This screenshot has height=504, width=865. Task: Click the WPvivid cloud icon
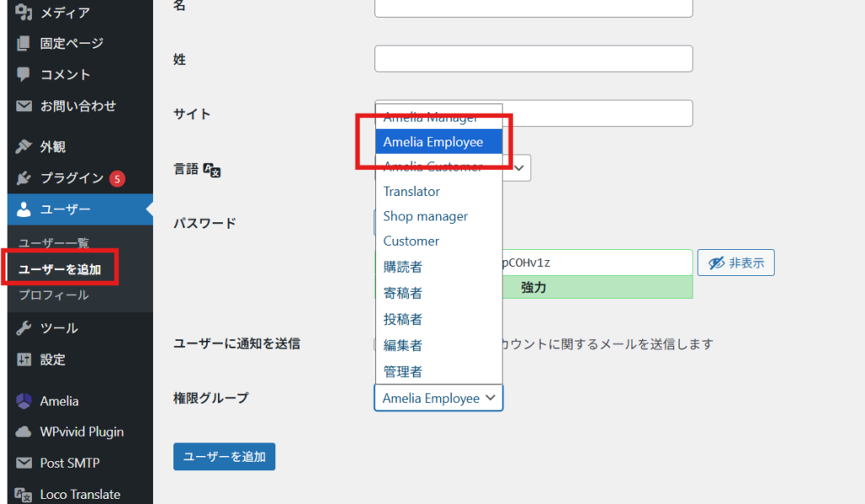[x=24, y=431]
